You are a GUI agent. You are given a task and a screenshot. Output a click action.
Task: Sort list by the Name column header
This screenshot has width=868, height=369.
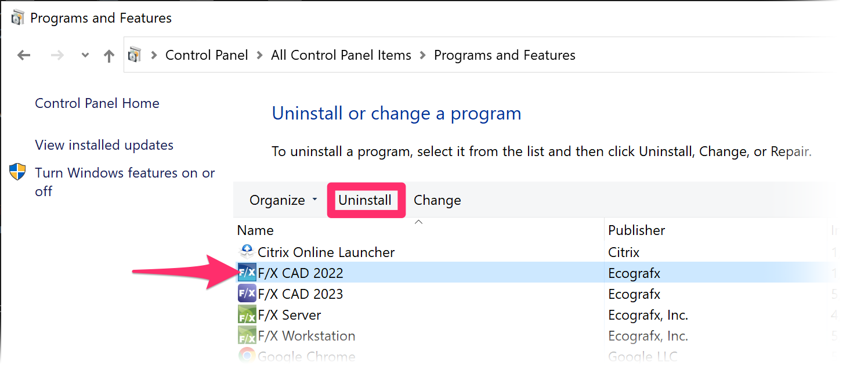click(418, 230)
